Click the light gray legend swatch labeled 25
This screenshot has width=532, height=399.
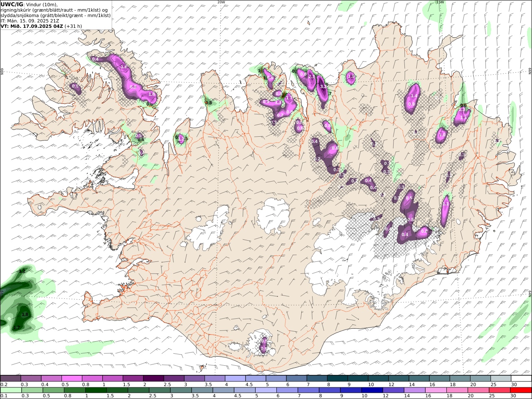[501, 378]
